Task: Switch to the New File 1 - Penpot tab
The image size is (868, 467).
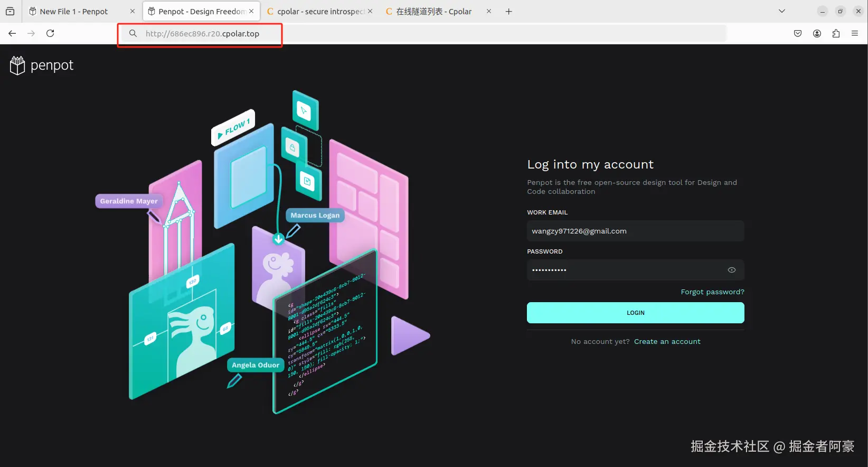Action: (82, 11)
